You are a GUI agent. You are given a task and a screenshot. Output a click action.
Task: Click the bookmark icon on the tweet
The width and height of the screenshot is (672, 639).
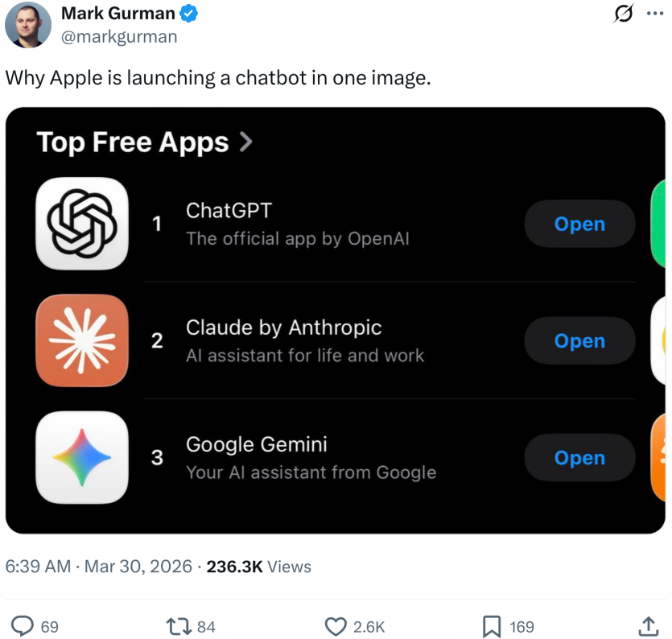point(491,625)
